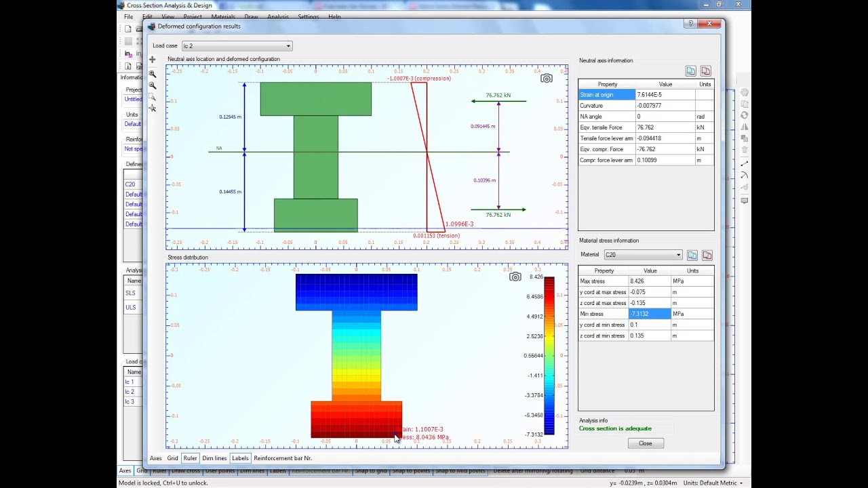Copy neutral axis information table
This screenshot has width=868, height=488.
click(690, 71)
